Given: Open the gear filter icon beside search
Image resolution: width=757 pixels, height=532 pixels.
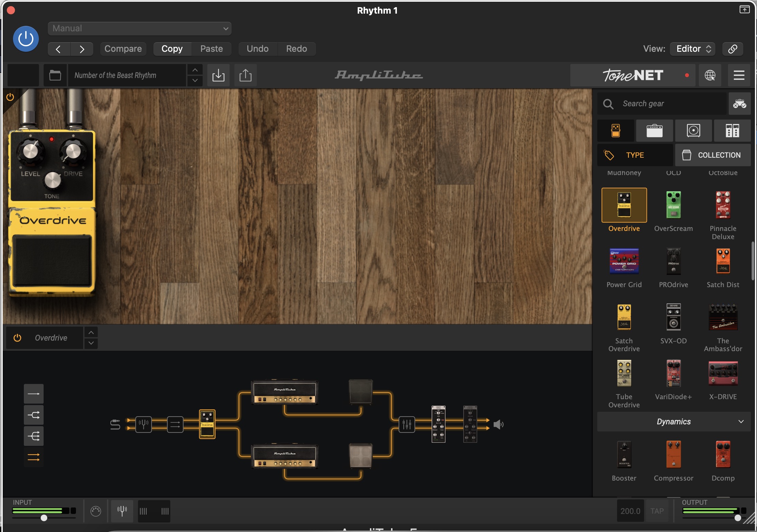Looking at the screenshot, I should 740,104.
